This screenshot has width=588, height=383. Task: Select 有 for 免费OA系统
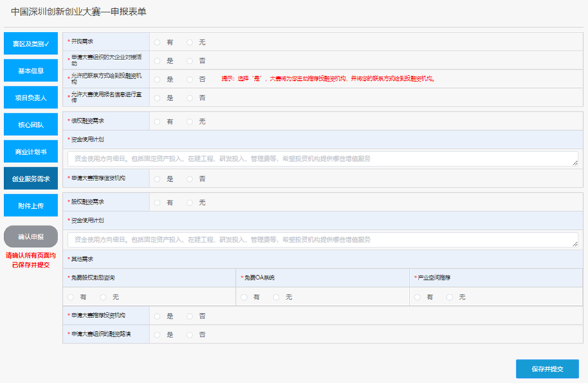pyautogui.click(x=244, y=297)
